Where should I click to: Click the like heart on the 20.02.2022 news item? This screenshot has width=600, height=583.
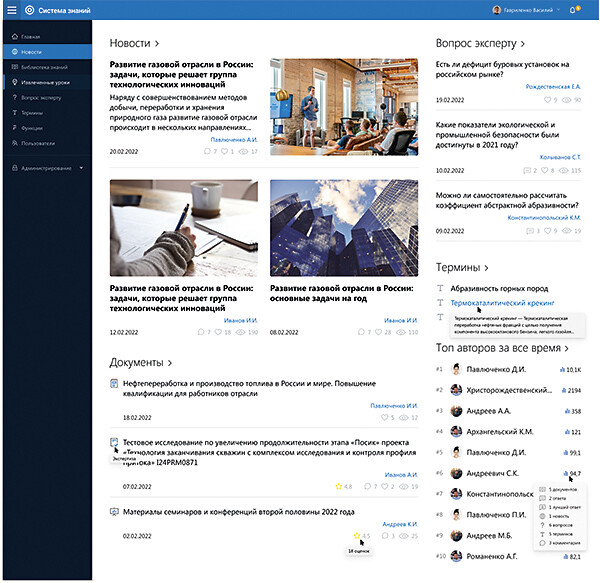pyautogui.click(x=224, y=151)
